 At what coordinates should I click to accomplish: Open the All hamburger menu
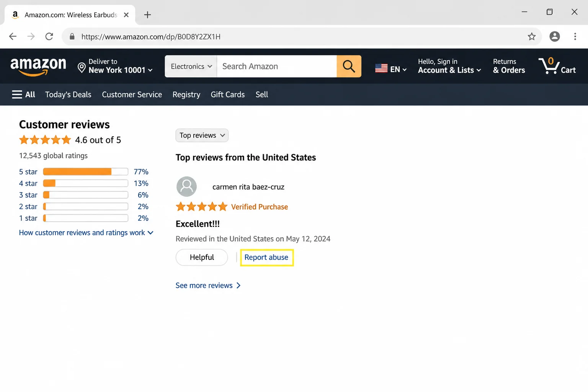coord(23,95)
